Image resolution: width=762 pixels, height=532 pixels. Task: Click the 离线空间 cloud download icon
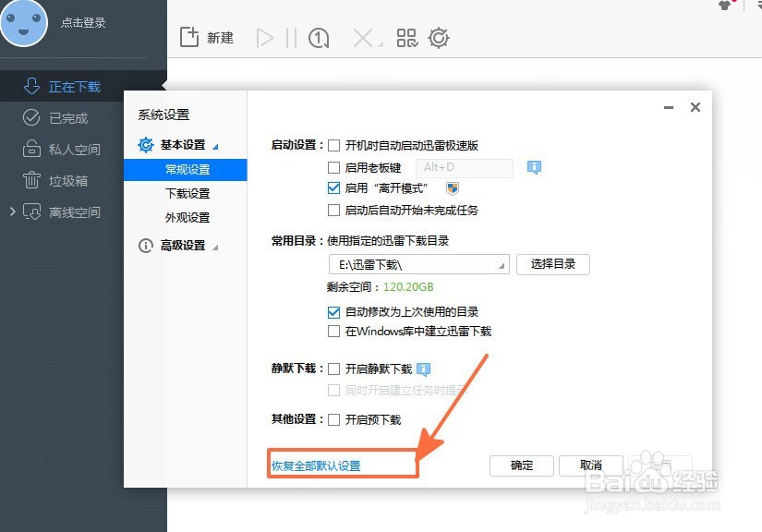coord(32,212)
